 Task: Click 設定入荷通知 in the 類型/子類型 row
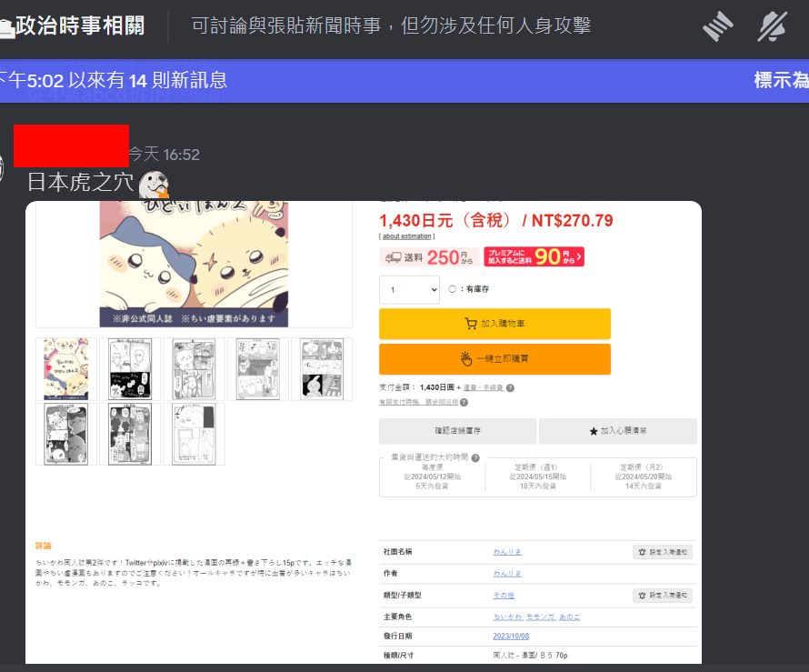tap(663, 595)
